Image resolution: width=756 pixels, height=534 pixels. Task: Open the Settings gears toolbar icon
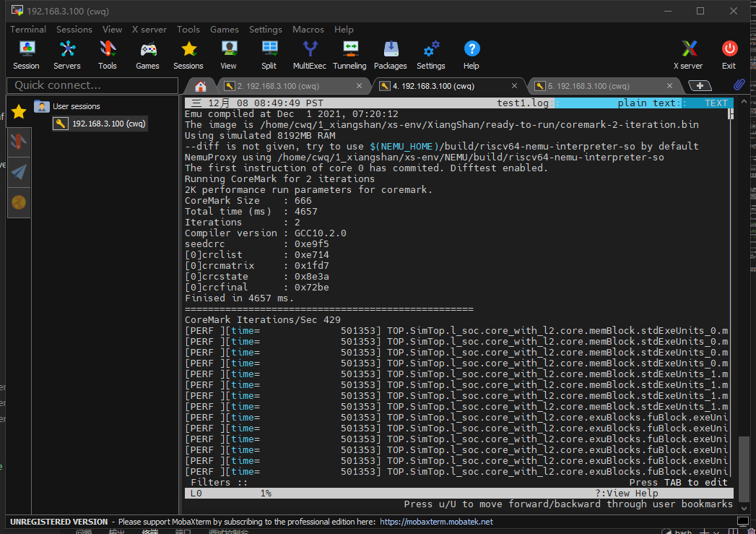coord(431,56)
